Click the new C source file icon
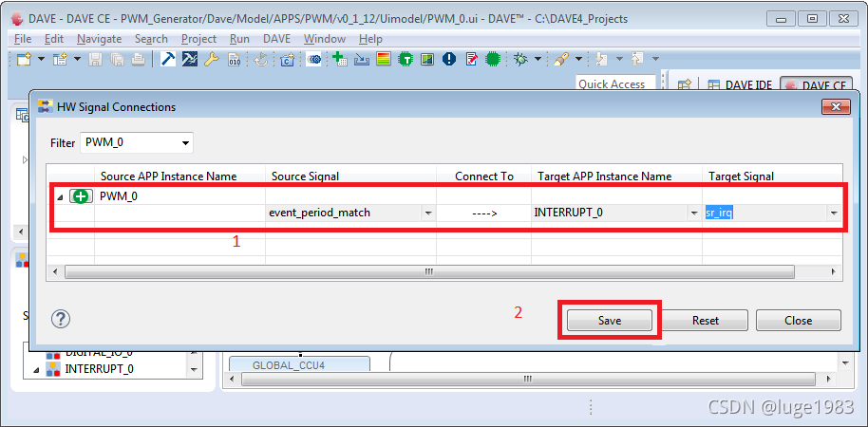This screenshot has height=427, width=868. [287, 59]
